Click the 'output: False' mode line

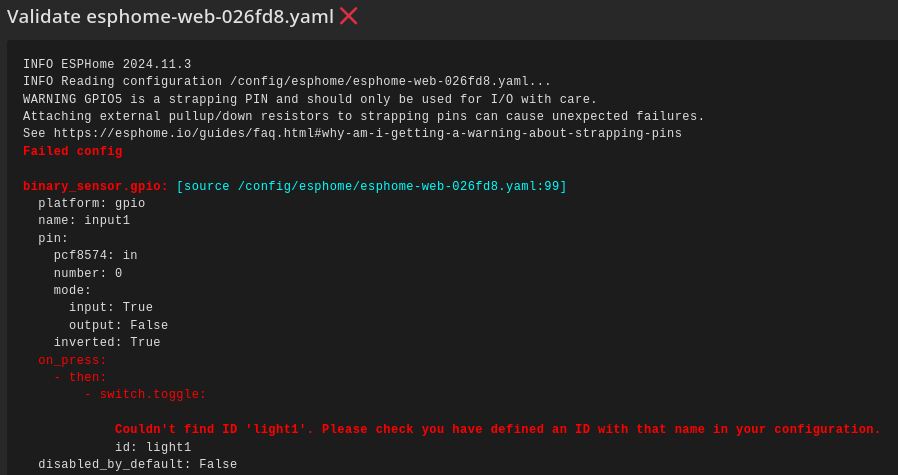[x=118, y=326]
